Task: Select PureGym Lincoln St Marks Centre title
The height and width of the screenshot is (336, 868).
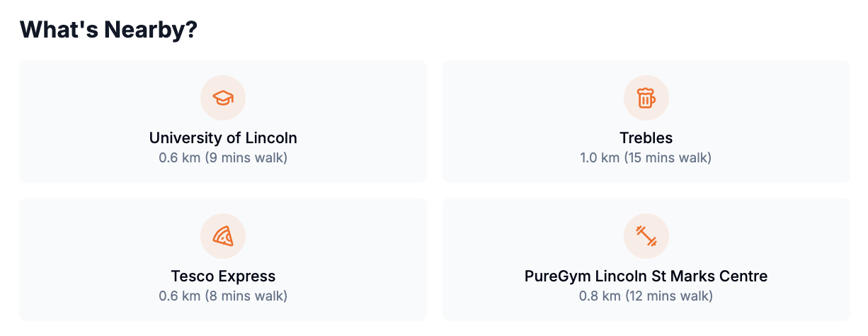Action: [x=646, y=276]
